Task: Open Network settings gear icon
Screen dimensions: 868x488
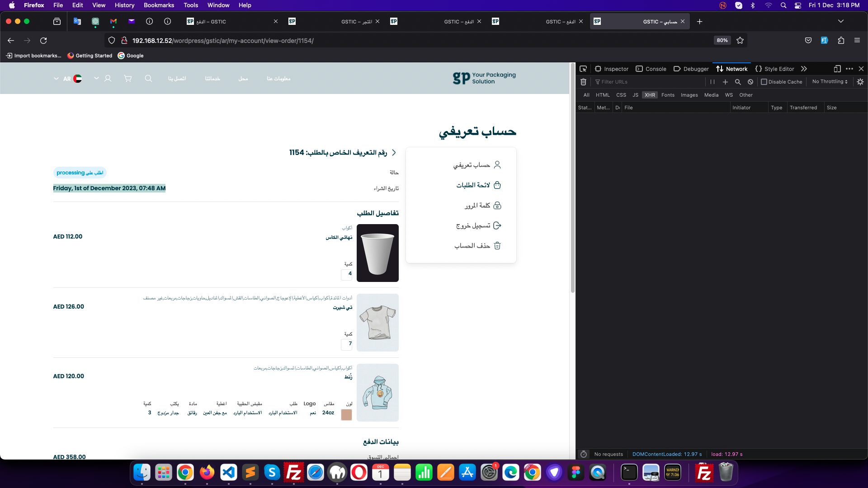Action: 860,82
